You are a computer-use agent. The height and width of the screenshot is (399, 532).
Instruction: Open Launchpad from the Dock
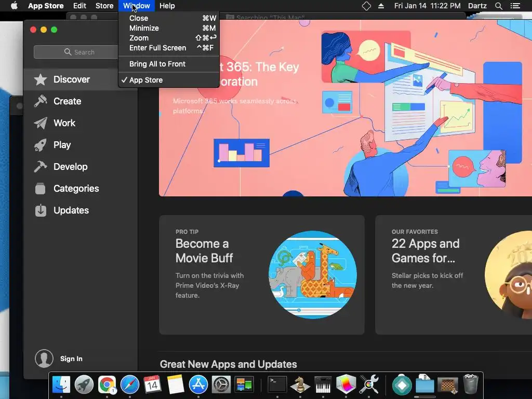coord(84,385)
